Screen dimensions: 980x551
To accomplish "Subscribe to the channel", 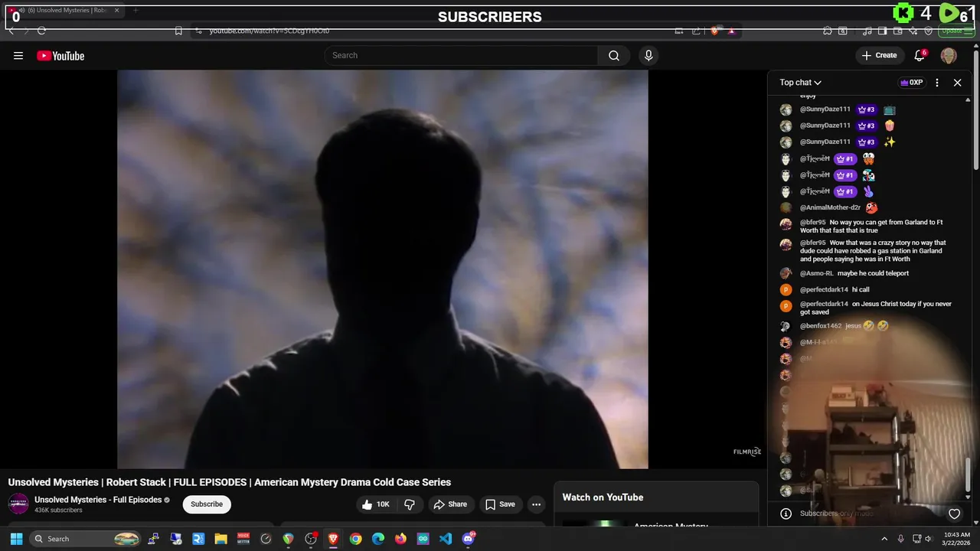I will tap(207, 504).
